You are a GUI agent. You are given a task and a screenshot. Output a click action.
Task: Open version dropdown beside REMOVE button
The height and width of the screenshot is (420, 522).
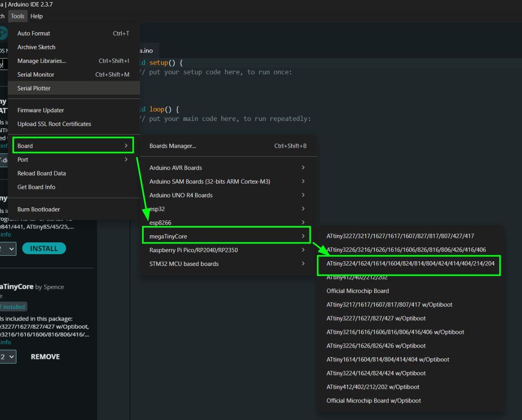[8, 357]
